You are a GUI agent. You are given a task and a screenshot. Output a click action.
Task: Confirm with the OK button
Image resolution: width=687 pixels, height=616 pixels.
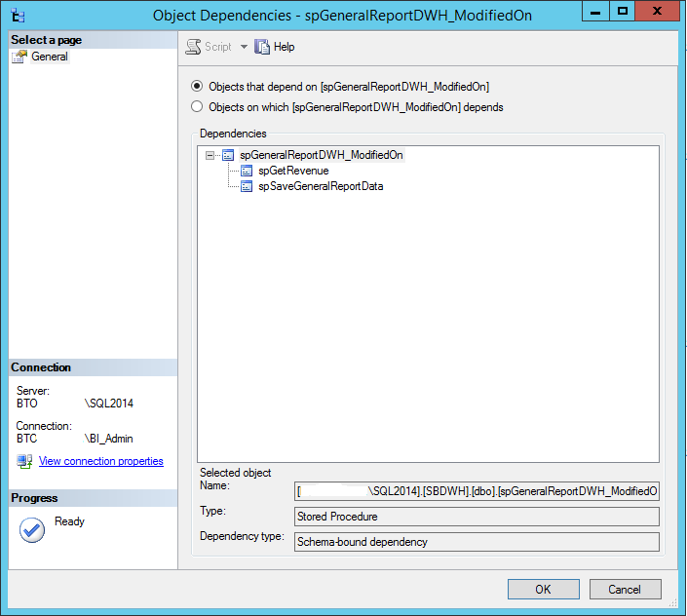coord(544,590)
